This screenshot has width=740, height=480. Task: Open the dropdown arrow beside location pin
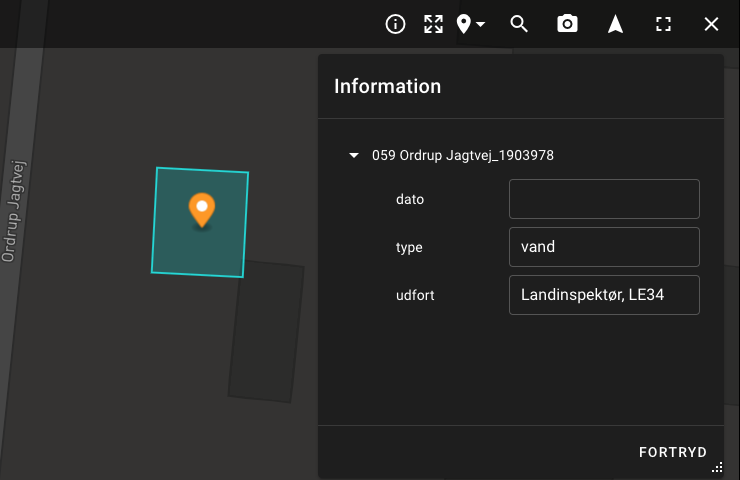tap(480, 24)
